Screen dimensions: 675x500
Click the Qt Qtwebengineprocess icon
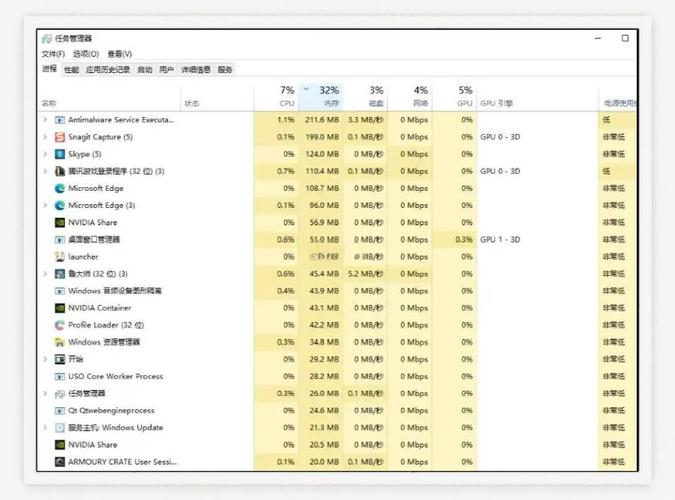click(60, 410)
